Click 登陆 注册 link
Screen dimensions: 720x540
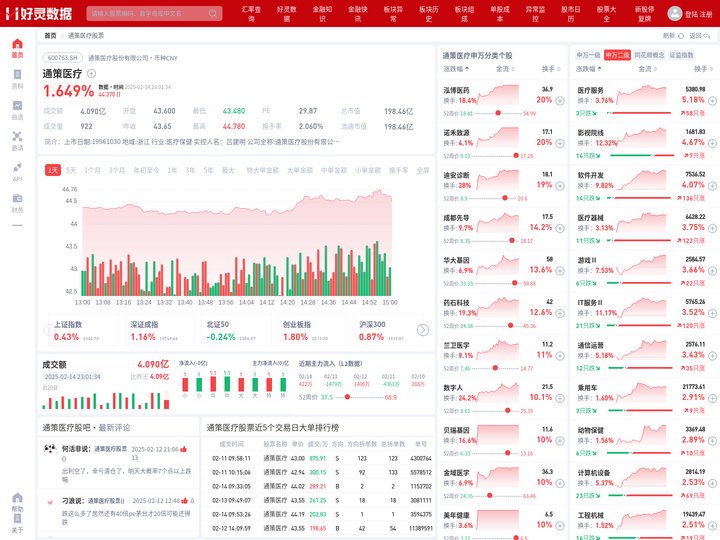(x=698, y=14)
